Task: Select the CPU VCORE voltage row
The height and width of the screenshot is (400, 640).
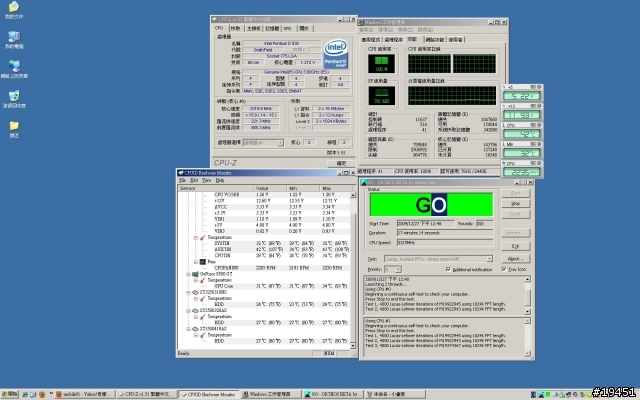Action: click(264, 195)
